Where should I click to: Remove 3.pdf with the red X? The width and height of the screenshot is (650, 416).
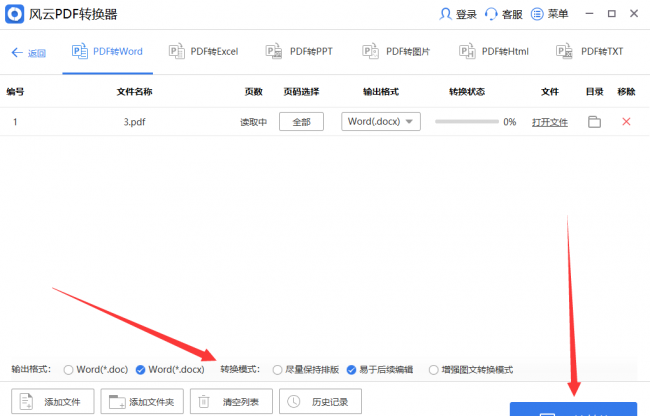point(626,121)
